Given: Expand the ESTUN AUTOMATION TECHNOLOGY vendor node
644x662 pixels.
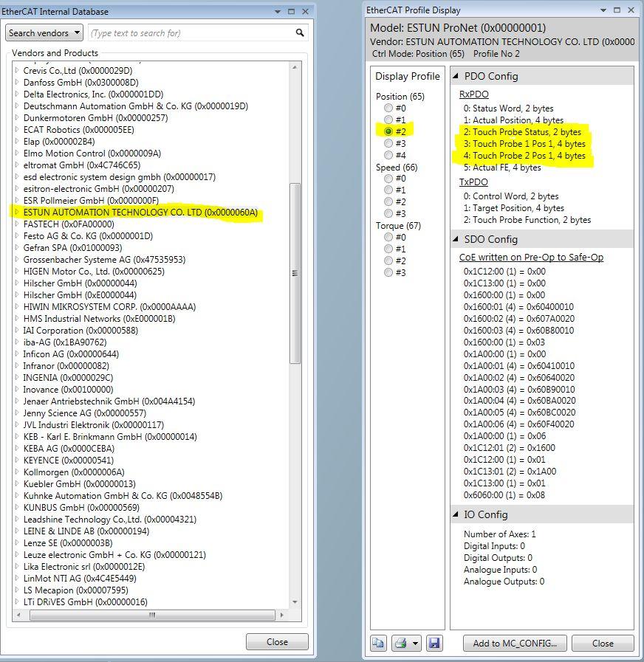Looking at the screenshot, I should coord(17,212).
